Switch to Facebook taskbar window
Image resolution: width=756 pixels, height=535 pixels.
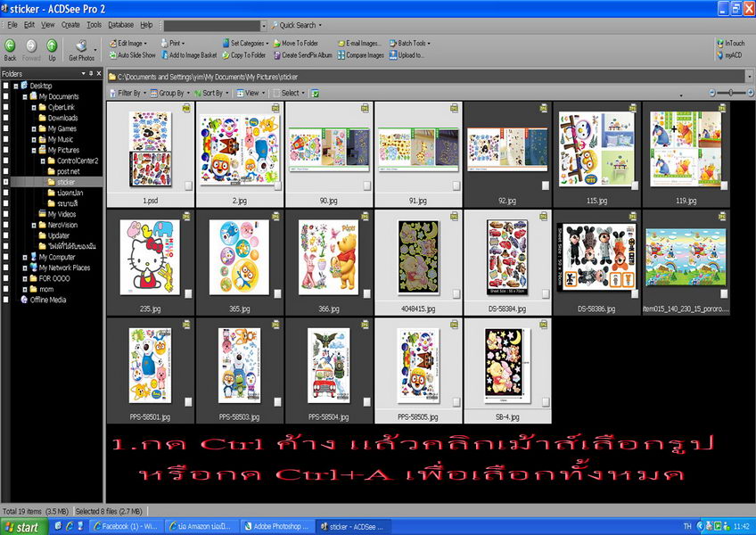(127, 526)
